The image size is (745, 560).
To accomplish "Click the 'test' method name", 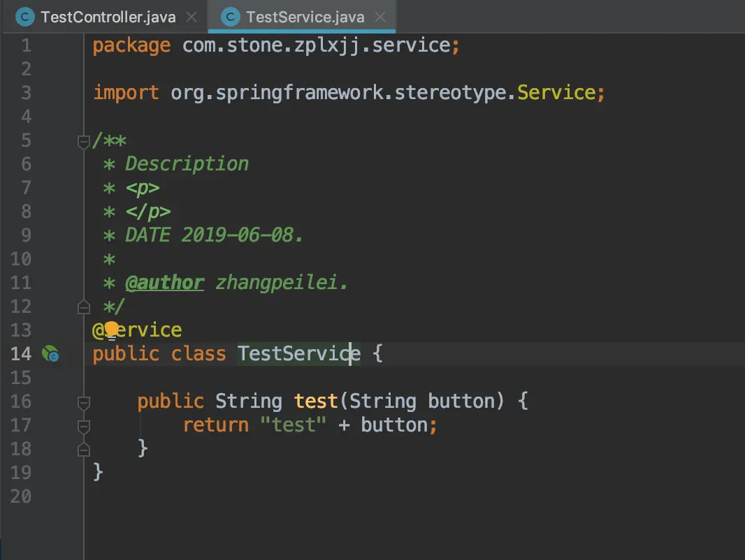I will 316,401.
